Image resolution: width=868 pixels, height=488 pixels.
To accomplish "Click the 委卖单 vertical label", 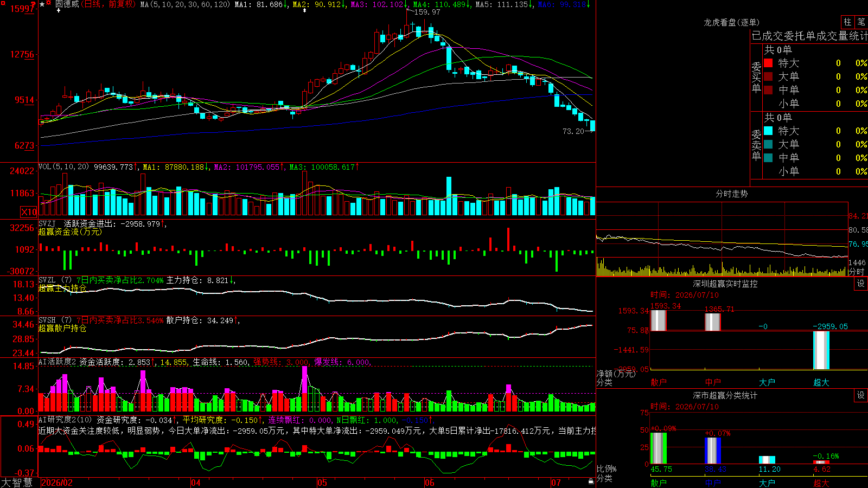I will (756, 145).
